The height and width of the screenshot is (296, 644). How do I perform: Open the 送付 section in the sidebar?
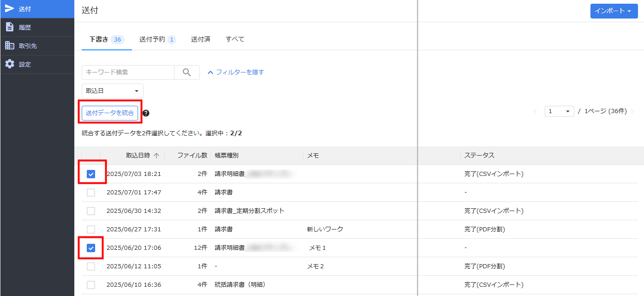click(37, 9)
